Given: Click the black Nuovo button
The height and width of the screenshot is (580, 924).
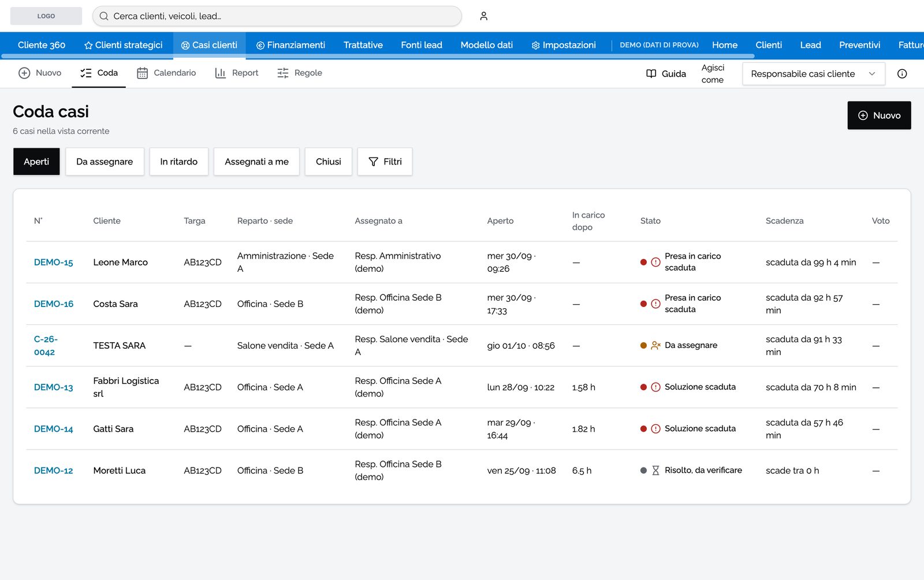Looking at the screenshot, I should click(x=879, y=115).
